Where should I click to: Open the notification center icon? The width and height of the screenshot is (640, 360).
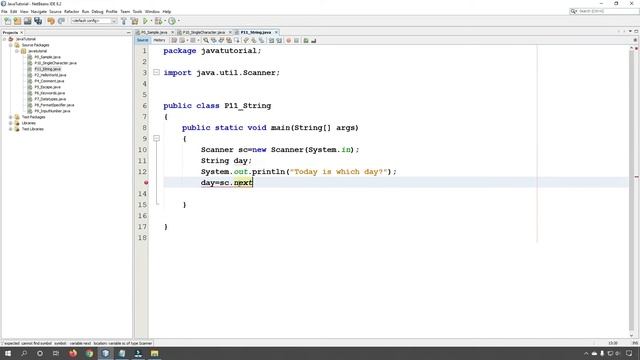(x=629, y=353)
